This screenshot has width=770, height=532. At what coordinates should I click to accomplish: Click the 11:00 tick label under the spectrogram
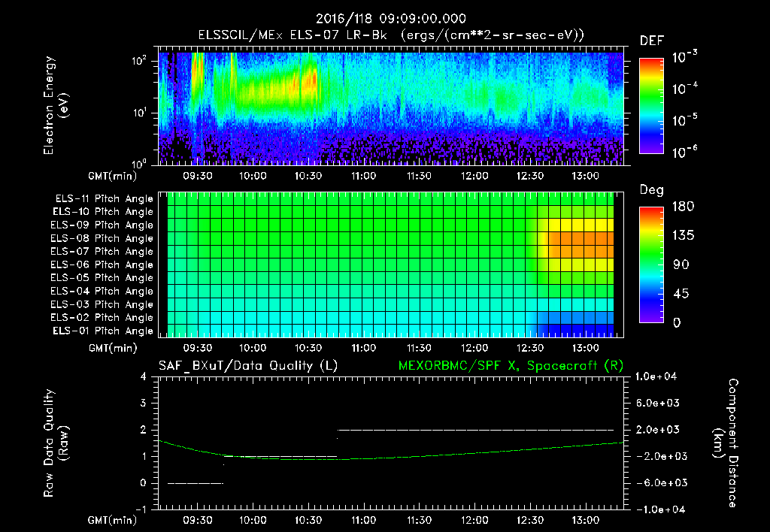364,176
